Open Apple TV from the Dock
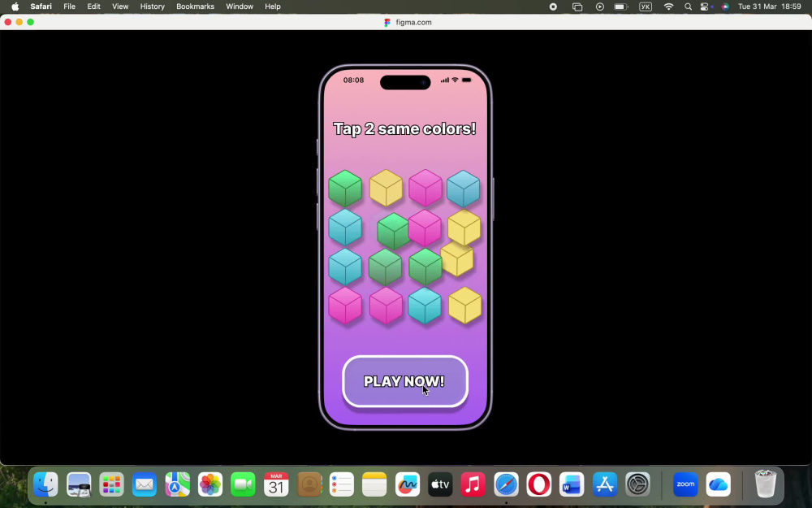The width and height of the screenshot is (812, 508). 440,484
